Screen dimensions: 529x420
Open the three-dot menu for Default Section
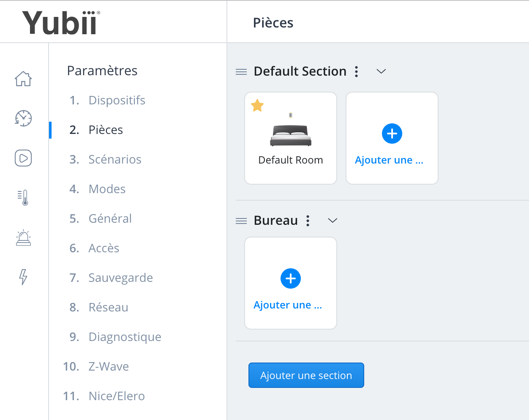pyautogui.click(x=357, y=71)
